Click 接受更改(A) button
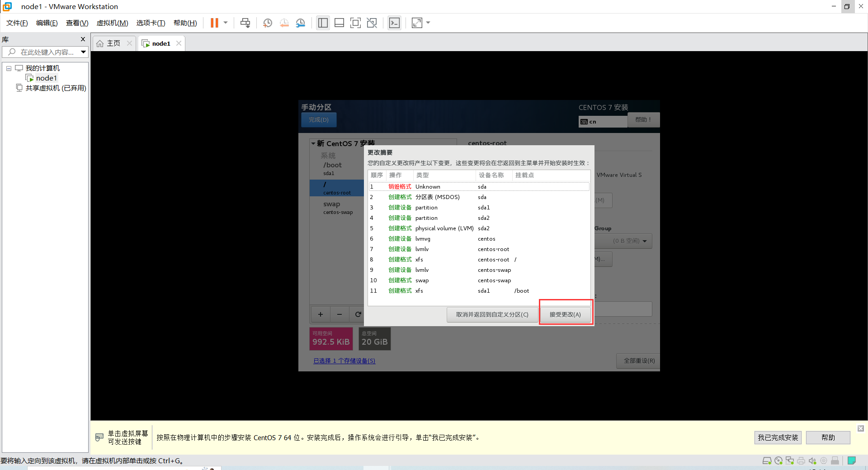Viewport: 868px width, 470px height. coord(565,314)
